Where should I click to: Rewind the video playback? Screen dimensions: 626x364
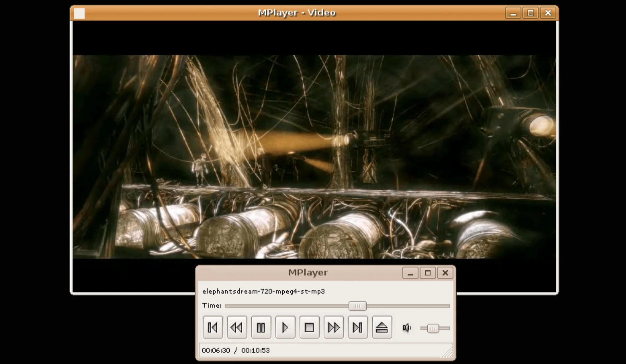(x=237, y=327)
